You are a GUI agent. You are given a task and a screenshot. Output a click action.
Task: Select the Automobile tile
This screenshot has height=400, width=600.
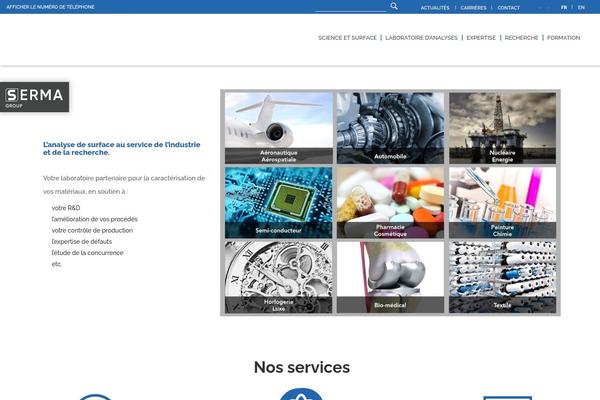[x=390, y=128]
